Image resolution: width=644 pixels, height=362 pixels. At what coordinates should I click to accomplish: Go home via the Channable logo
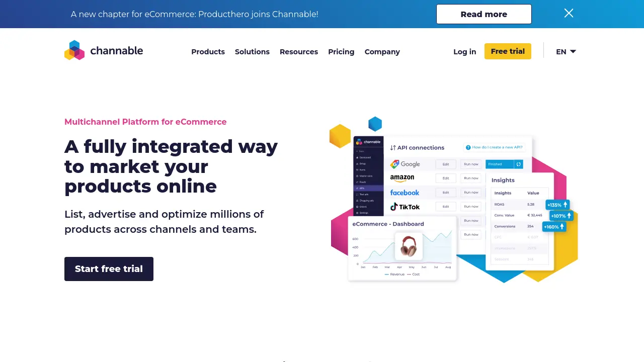pyautogui.click(x=104, y=50)
